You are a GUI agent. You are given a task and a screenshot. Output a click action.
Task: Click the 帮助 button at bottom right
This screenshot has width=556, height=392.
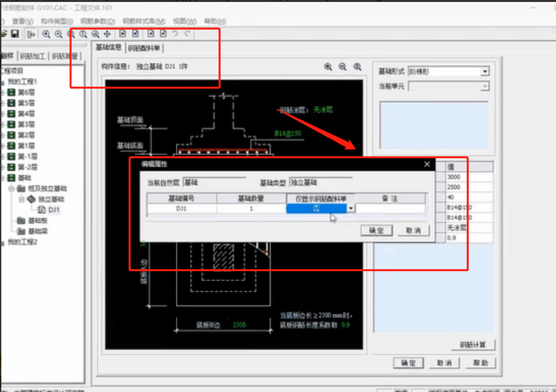pyautogui.click(x=481, y=363)
